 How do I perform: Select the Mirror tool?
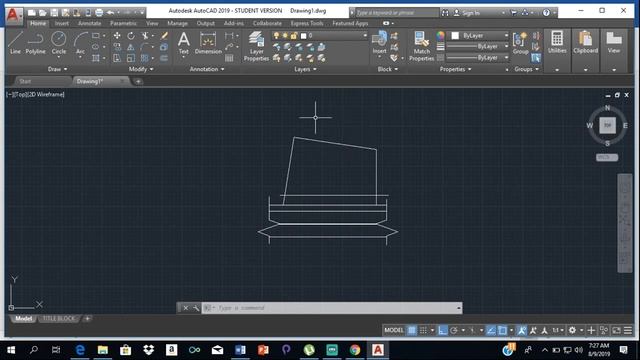click(x=131, y=47)
